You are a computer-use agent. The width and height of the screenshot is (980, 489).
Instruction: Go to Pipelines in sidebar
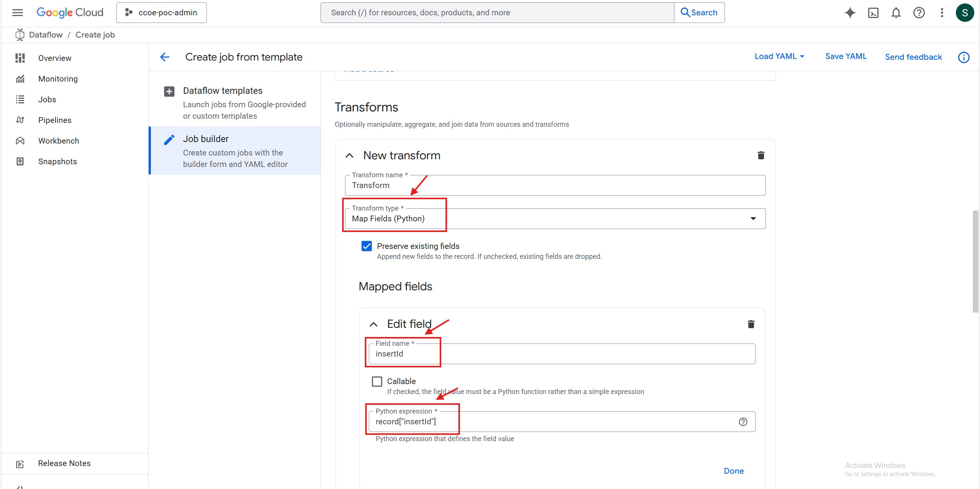click(x=55, y=120)
